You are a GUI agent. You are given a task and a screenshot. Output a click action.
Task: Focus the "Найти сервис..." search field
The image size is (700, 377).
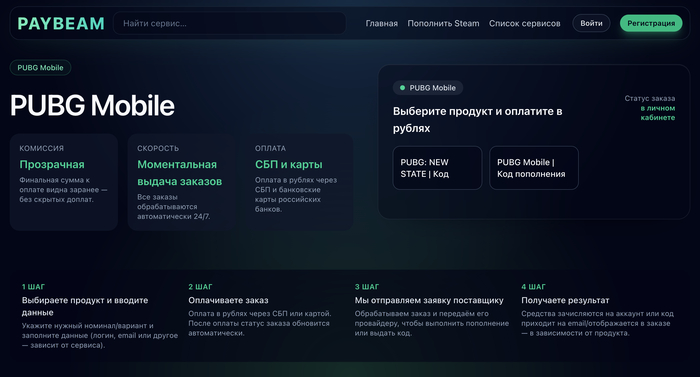click(x=229, y=23)
